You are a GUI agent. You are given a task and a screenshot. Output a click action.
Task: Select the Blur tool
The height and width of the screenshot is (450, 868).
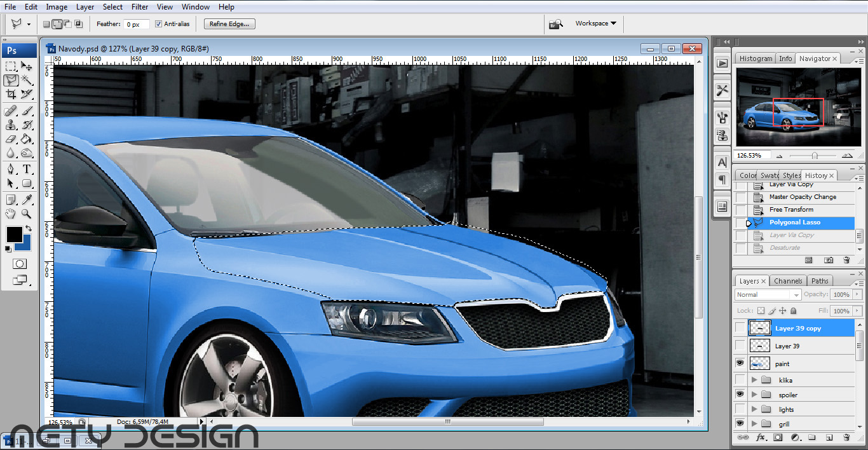(x=11, y=153)
